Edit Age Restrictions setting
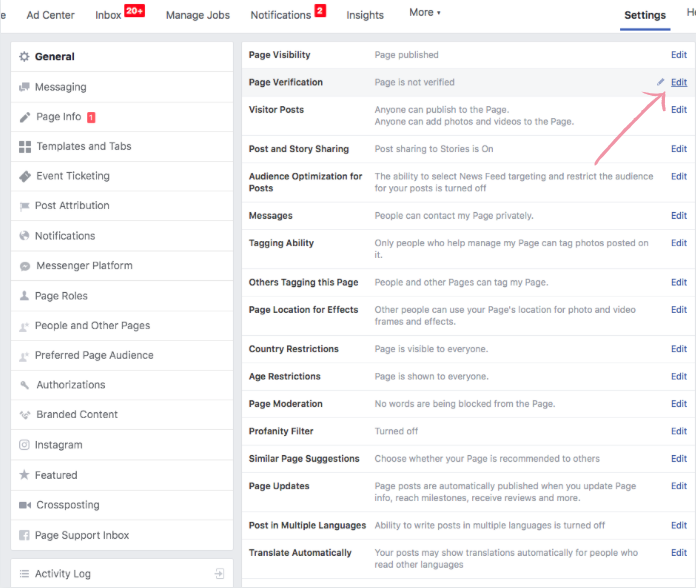This screenshot has width=696, height=588. (x=679, y=376)
